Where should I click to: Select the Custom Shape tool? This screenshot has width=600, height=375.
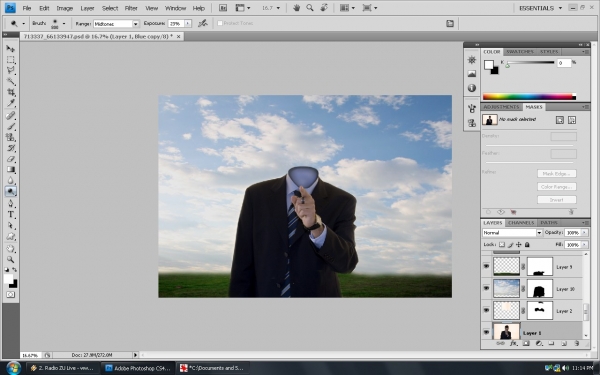(x=10, y=236)
